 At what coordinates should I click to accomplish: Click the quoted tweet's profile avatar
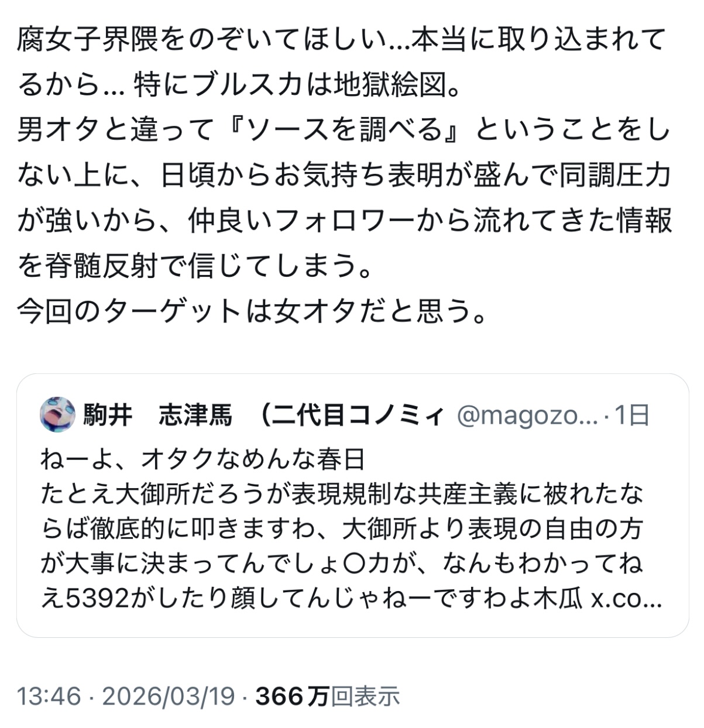pos(57,415)
